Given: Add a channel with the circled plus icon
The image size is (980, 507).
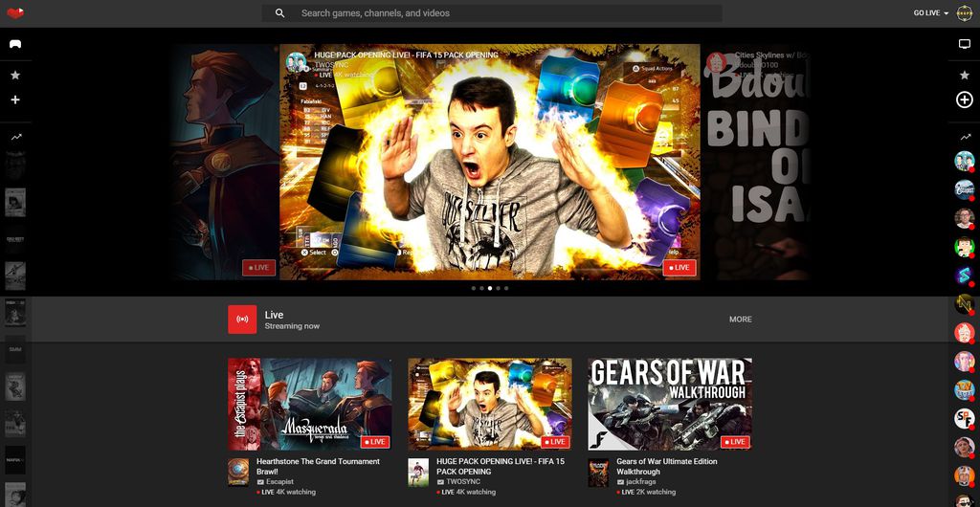Looking at the screenshot, I should (x=965, y=99).
